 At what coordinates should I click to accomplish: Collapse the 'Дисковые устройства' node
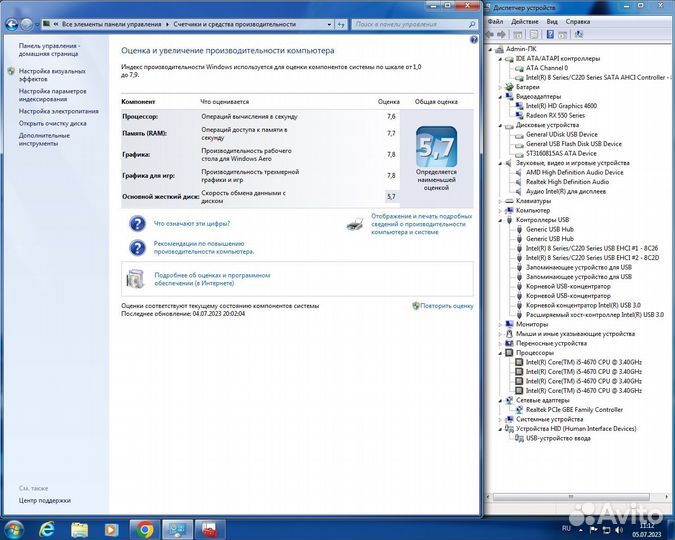(500, 125)
